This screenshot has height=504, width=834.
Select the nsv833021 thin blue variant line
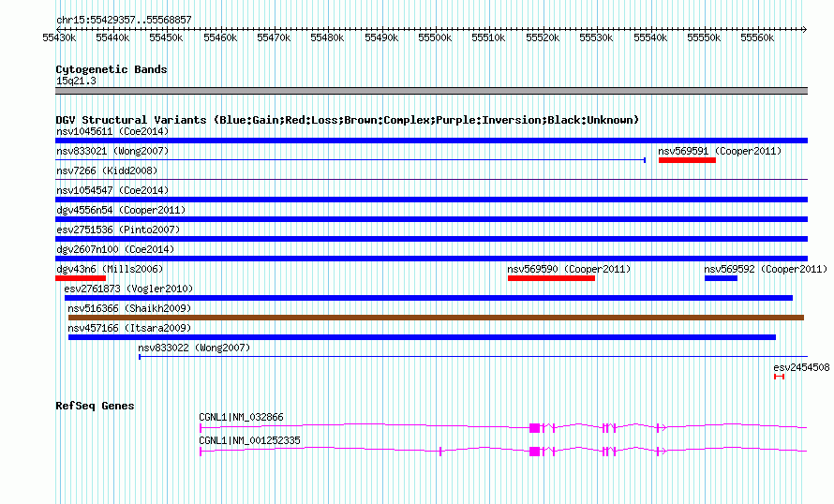pos(350,160)
